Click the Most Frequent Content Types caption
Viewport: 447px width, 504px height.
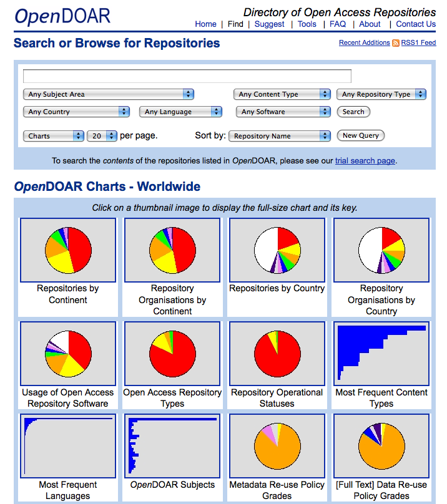pyautogui.click(x=381, y=398)
